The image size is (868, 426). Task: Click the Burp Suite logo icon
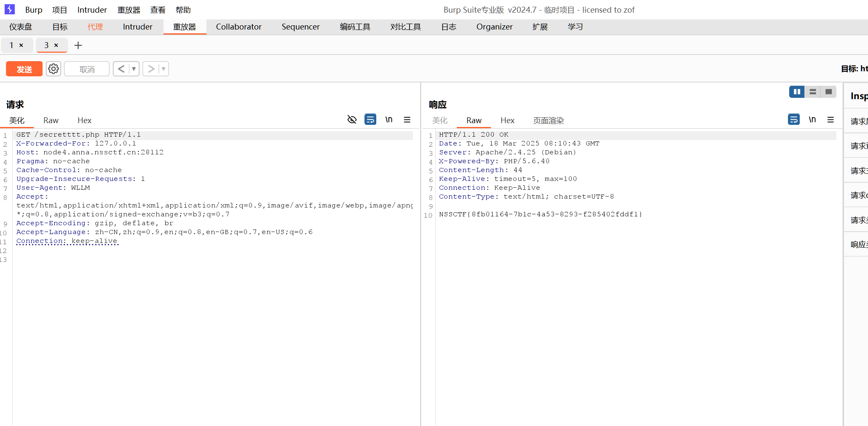pos(10,9)
